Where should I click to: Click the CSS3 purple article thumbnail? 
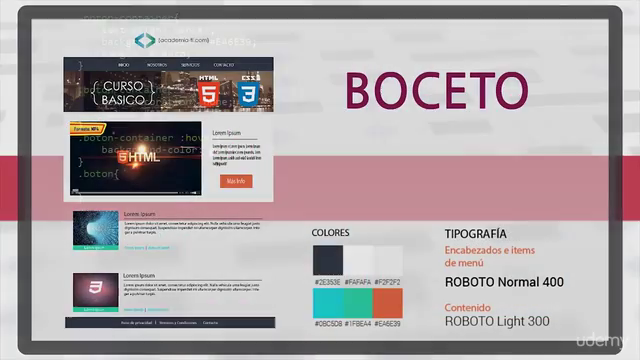click(x=96, y=292)
